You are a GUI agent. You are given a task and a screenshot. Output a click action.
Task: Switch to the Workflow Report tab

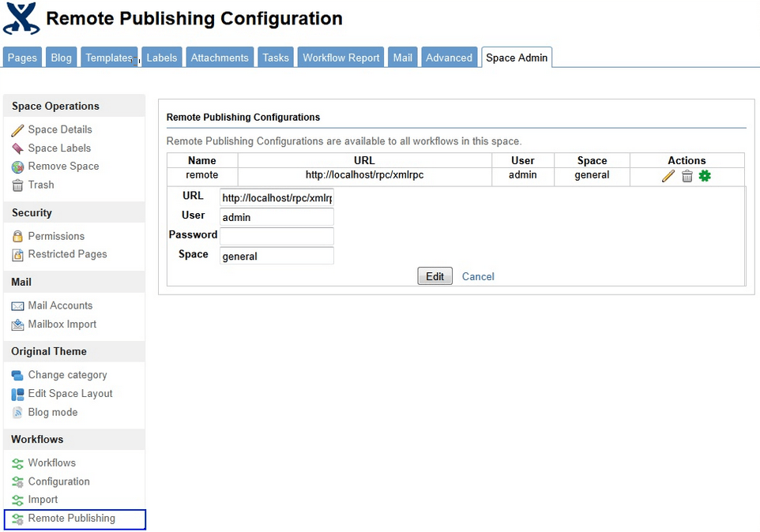340,57
